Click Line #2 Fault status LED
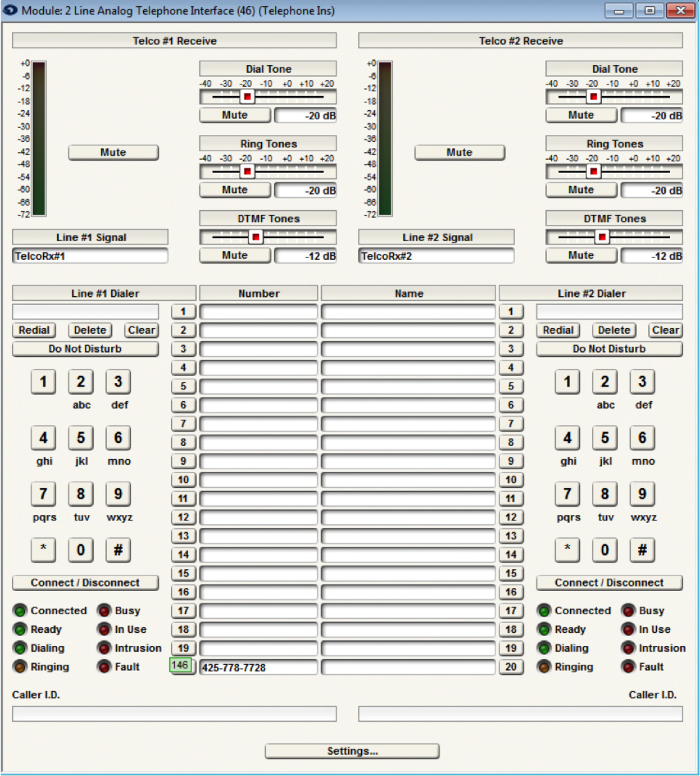Image resolution: width=700 pixels, height=776 pixels. (628, 667)
